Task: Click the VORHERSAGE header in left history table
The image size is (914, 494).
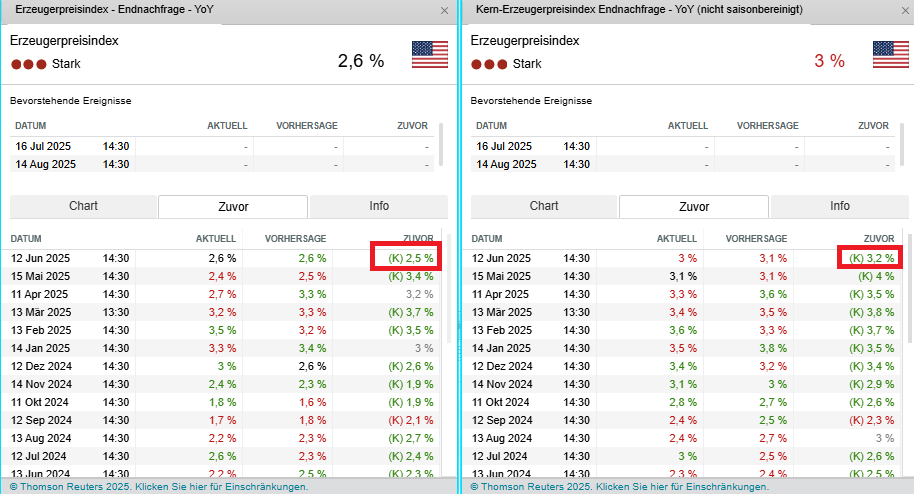Action: [296, 239]
